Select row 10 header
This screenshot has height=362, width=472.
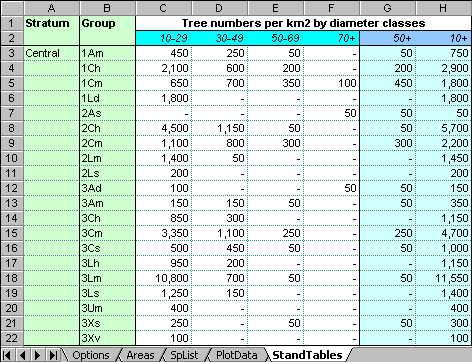click(x=12, y=158)
